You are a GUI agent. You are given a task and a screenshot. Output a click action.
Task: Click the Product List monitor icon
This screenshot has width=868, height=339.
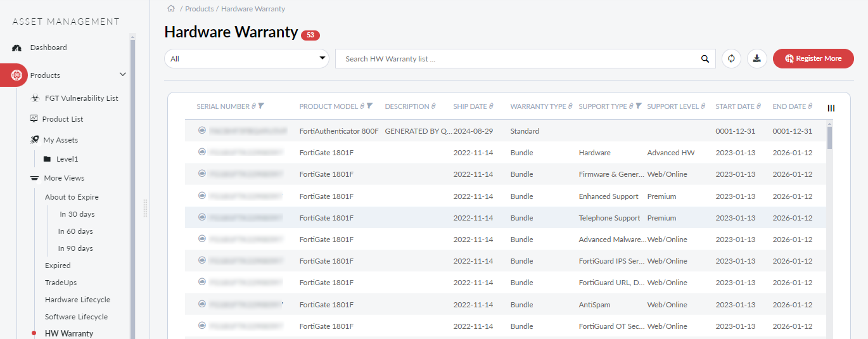pos(34,118)
